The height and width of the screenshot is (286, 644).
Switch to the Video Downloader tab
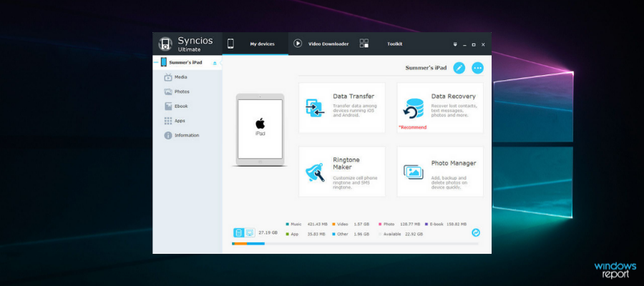pos(321,44)
